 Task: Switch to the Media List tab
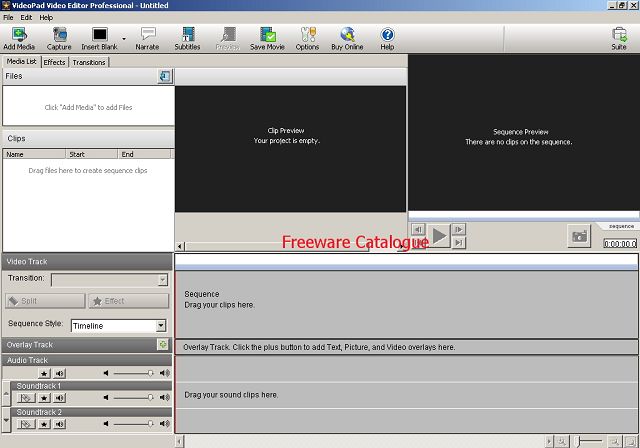click(22, 62)
